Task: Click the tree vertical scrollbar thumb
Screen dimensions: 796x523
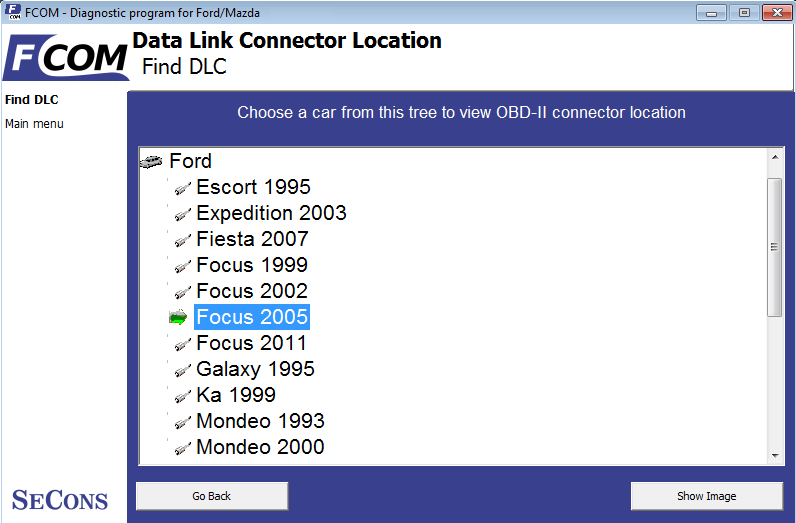Action: (x=775, y=247)
